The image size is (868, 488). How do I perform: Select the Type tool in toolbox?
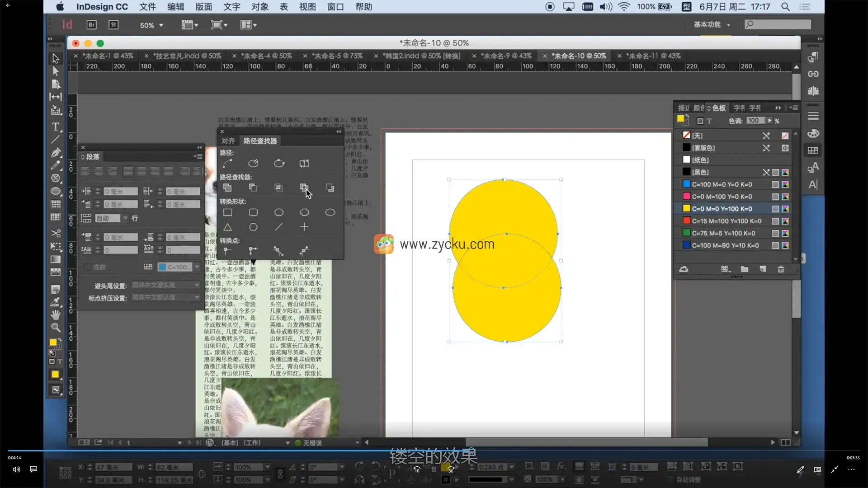pos(55,127)
